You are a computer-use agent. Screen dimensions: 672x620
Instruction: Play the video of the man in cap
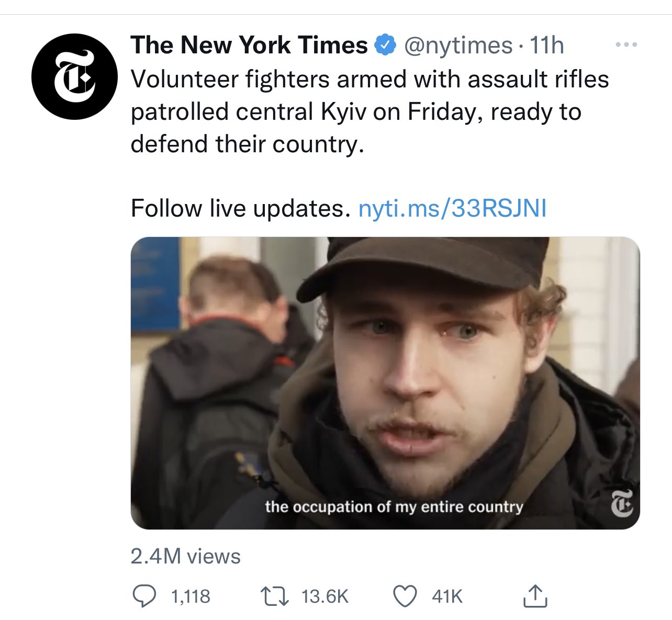tap(385, 382)
